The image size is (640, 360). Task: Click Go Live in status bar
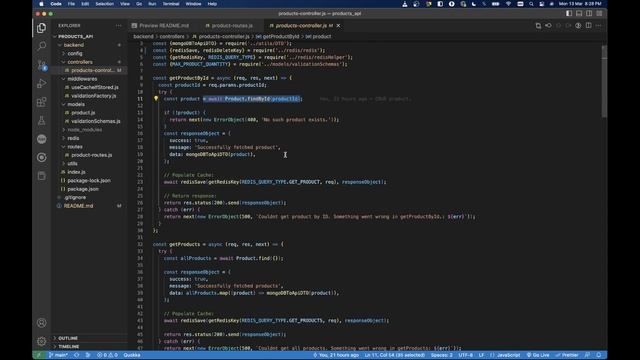pyautogui.click(x=538, y=355)
